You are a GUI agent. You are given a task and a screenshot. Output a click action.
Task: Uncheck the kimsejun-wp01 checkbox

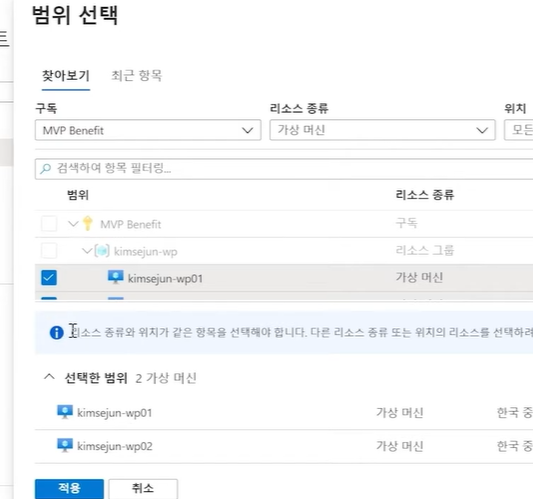pyautogui.click(x=49, y=278)
